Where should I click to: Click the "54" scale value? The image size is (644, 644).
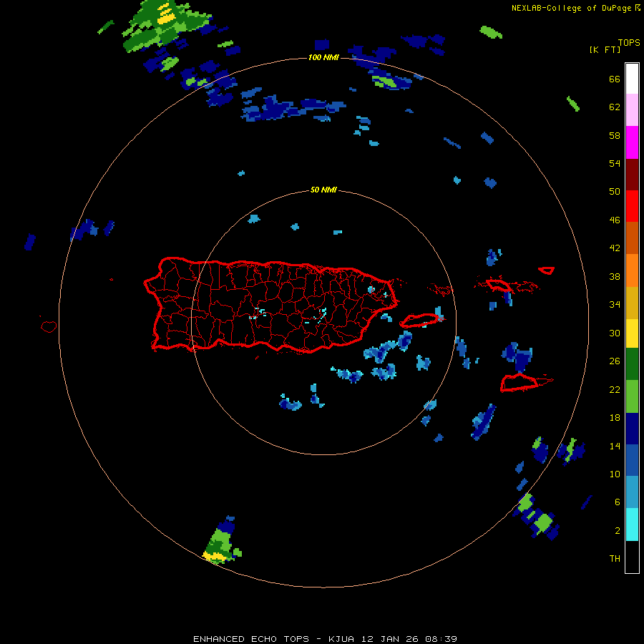(615, 163)
